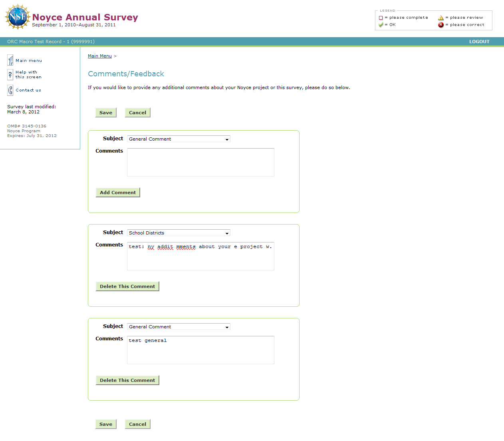Click the NSF logo in the header
Screen dimensions: 504x441
pyautogui.click(x=18, y=17)
